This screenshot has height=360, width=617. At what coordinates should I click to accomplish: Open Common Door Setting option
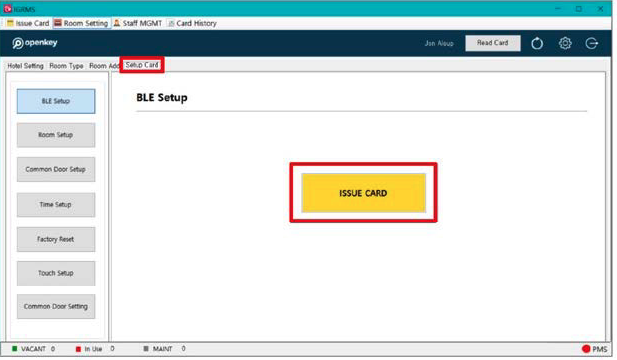[56, 306]
